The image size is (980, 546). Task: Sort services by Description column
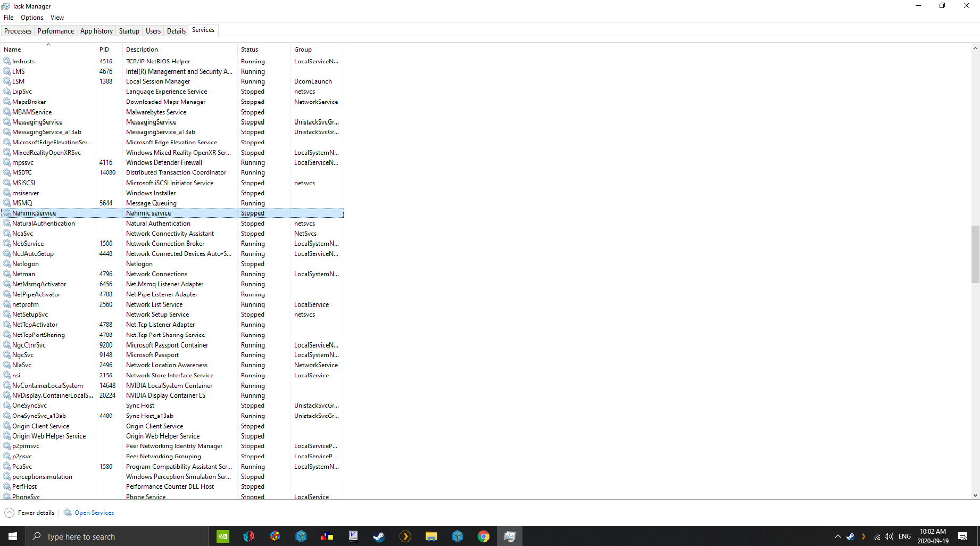pos(180,49)
